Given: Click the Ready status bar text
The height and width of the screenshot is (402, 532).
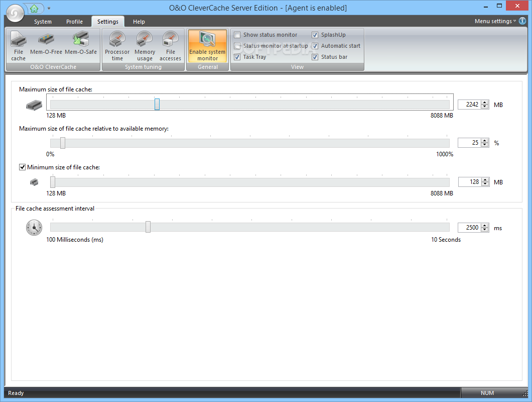Looking at the screenshot, I should point(16,393).
